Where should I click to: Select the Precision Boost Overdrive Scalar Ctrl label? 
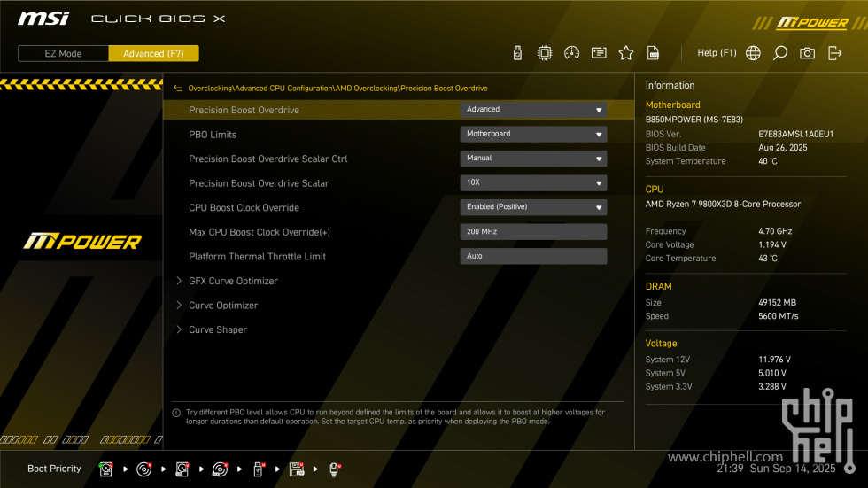coord(267,159)
